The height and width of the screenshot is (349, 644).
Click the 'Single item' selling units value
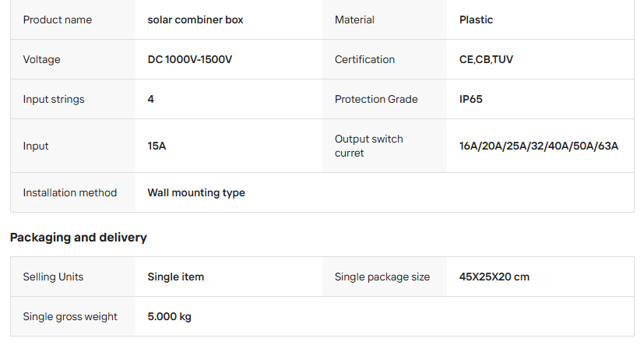pyautogui.click(x=176, y=277)
